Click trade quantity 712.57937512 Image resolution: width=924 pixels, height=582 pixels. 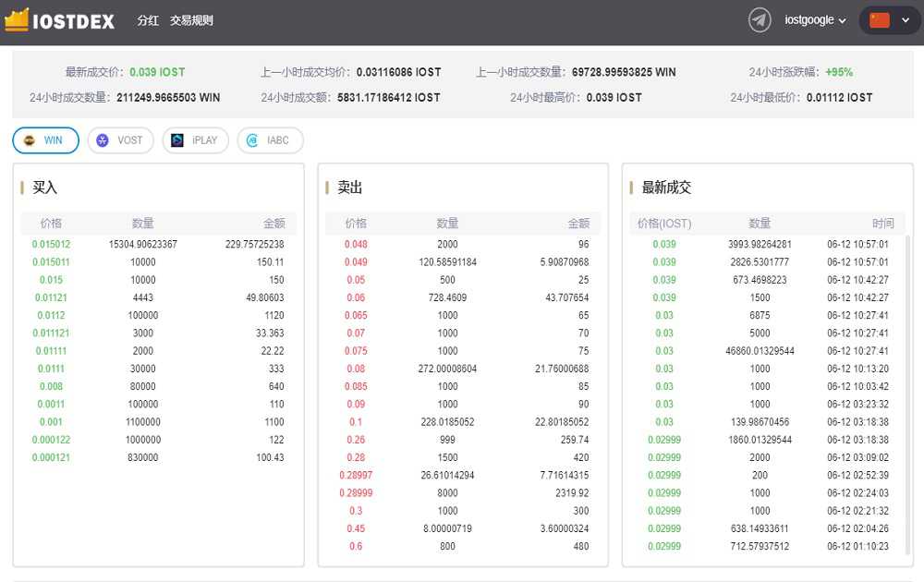760,546
